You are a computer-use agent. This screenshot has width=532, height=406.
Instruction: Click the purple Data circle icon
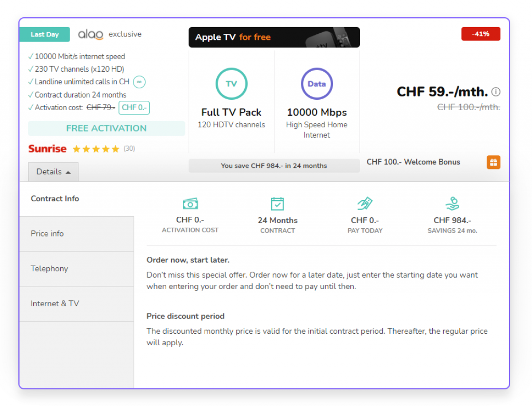[316, 84]
